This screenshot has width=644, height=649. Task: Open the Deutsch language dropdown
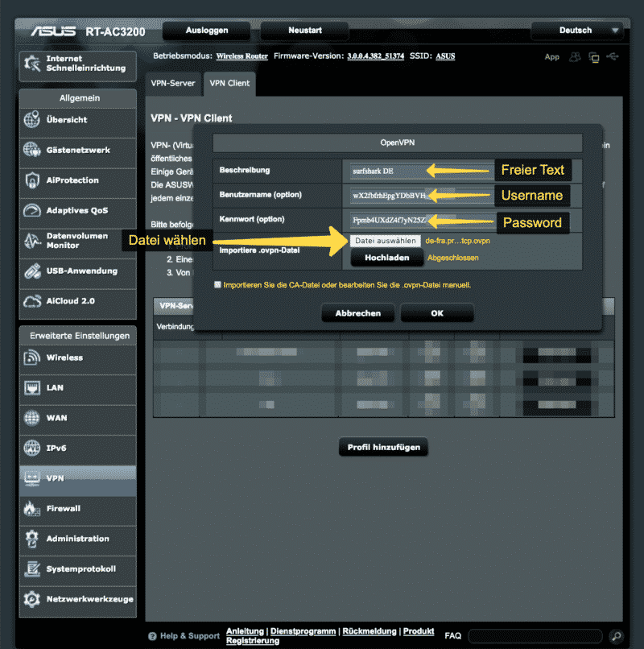pyautogui.click(x=577, y=31)
